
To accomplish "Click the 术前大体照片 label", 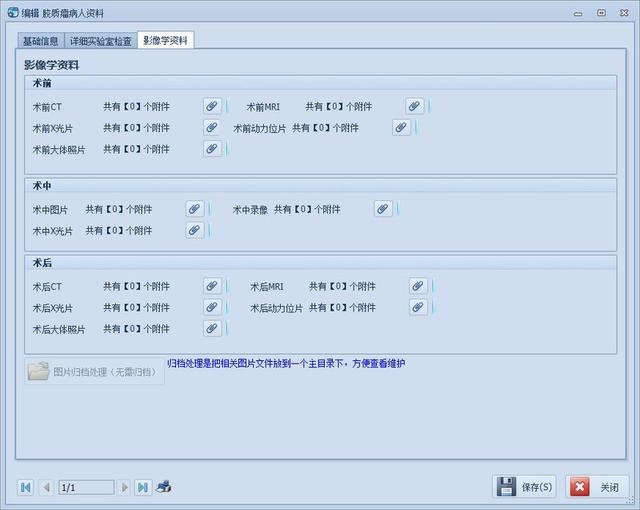I will click(x=59, y=149).
